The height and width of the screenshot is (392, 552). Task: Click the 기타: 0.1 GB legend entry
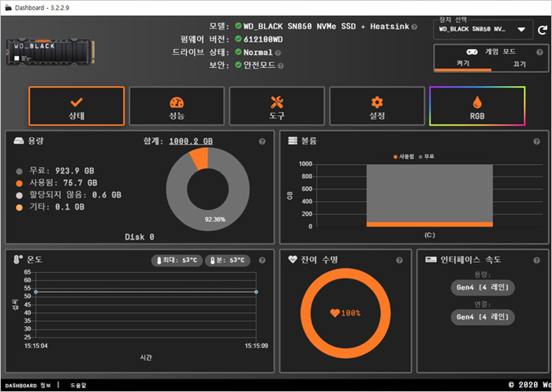point(50,207)
